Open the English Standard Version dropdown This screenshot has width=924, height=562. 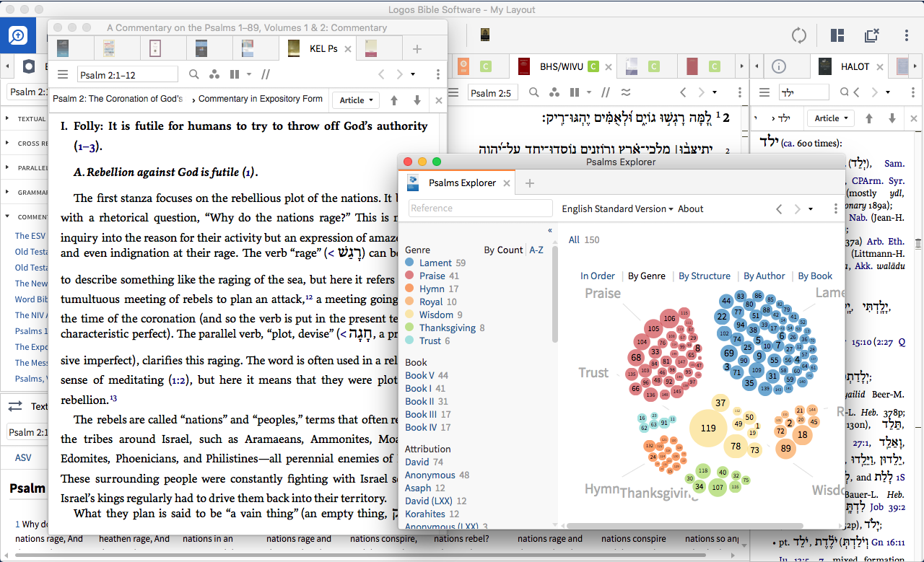tap(617, 208)
